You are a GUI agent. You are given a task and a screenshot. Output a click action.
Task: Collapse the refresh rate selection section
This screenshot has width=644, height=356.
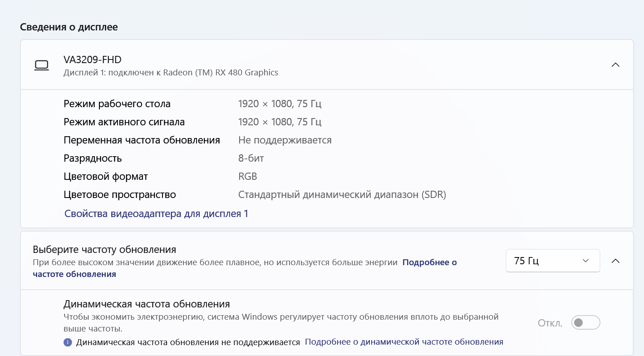(615, 261)
